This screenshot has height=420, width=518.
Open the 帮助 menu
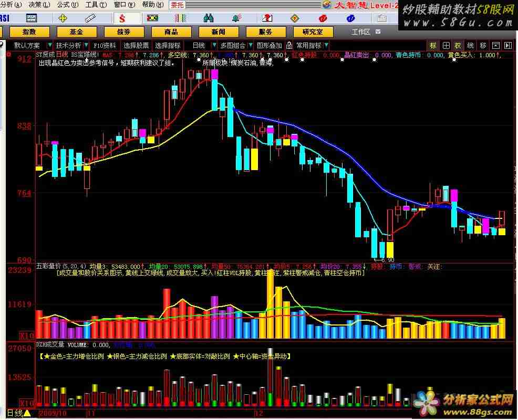pyautogui.click(x=150, y=5)
